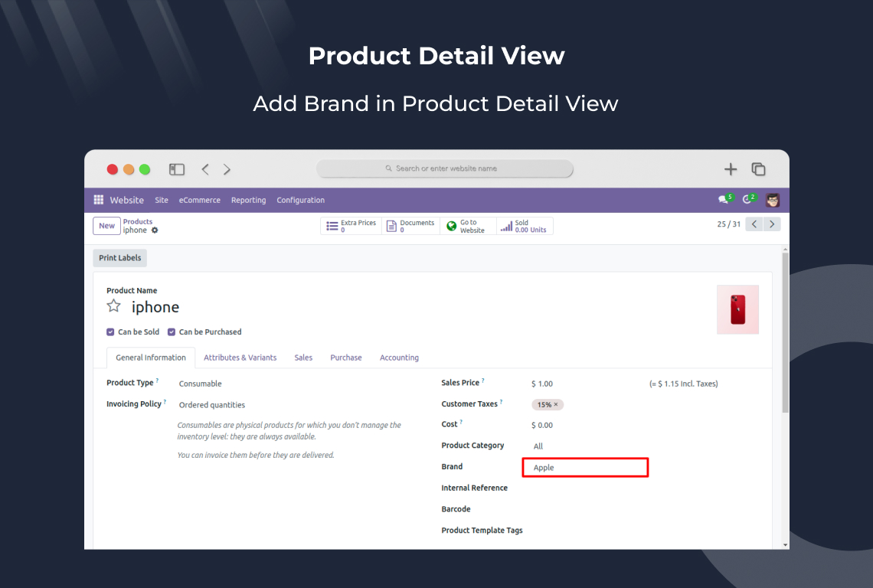The image size is (873, 588).
Task: Open eCommerce menu
Action: click(199, 200)
